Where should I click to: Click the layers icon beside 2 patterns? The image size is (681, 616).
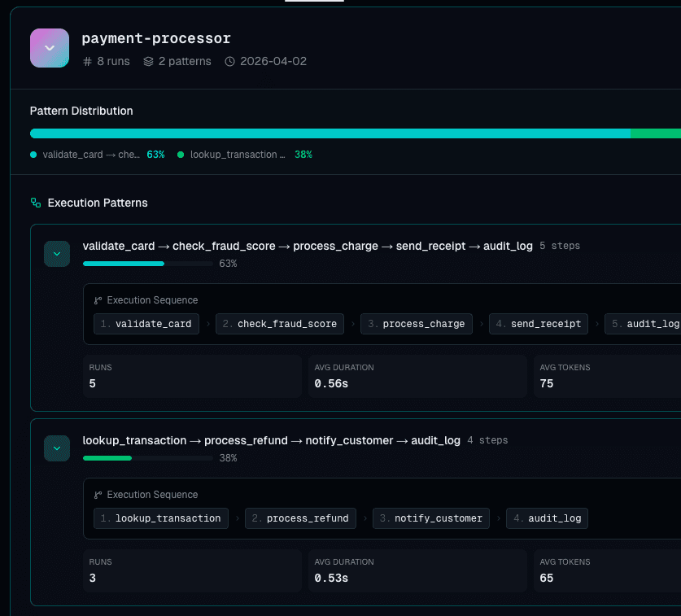(x=148, y=62)
